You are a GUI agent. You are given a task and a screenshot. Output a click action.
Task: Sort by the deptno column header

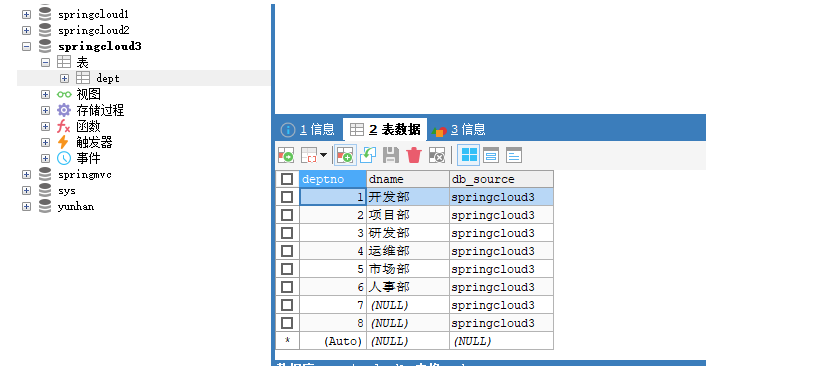coord(333,179)
